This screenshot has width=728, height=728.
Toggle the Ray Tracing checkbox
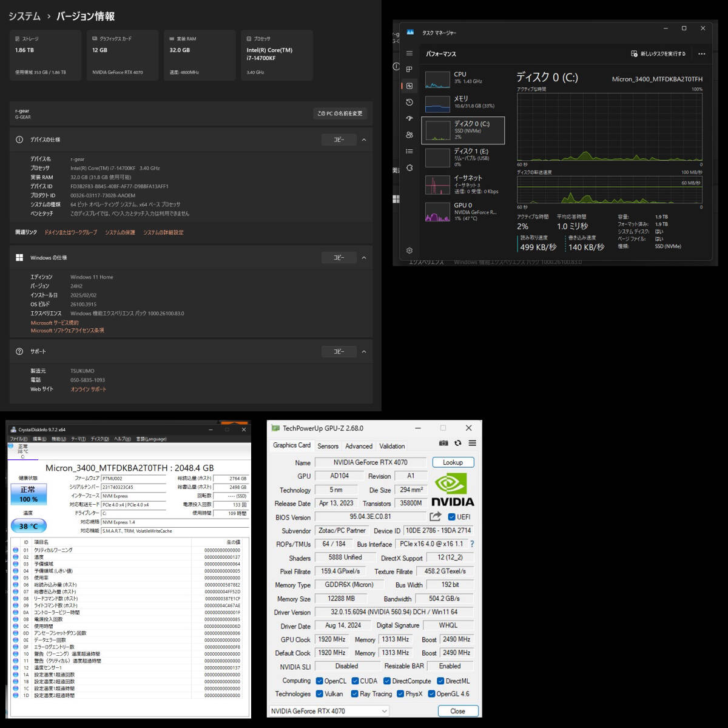[354, 694]
